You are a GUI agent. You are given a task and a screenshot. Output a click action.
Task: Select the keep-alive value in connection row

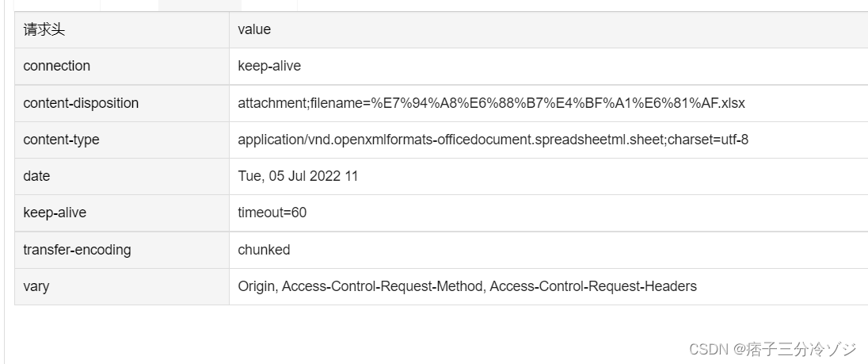coord(269,66)
